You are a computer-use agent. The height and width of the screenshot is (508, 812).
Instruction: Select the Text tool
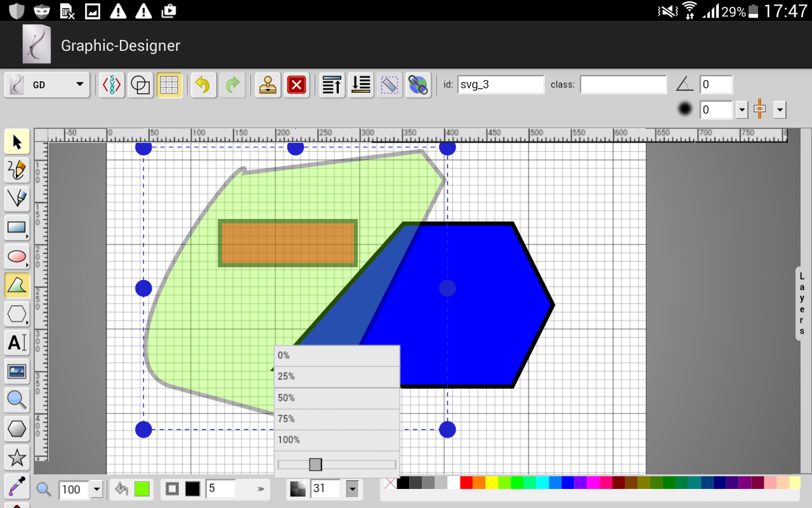click(16, 343)
